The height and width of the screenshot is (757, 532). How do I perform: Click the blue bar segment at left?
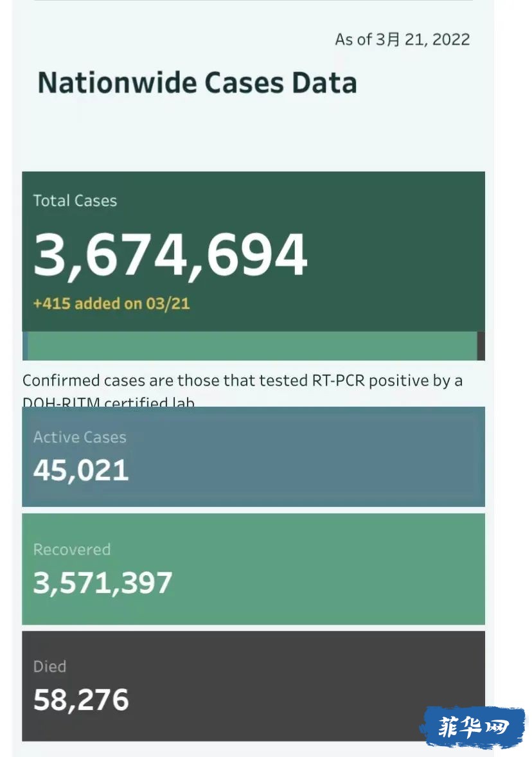25,346
